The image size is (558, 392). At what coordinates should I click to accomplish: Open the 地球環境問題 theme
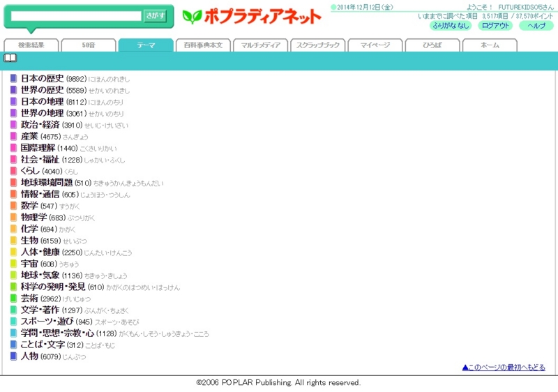pyautogui.click(x=47, y=183)
